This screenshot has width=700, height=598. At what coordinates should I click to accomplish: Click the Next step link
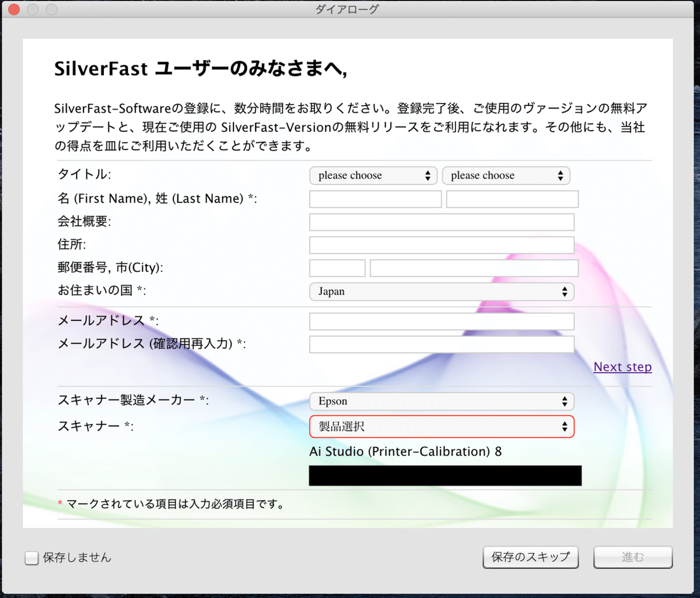[x=622, y=367]
